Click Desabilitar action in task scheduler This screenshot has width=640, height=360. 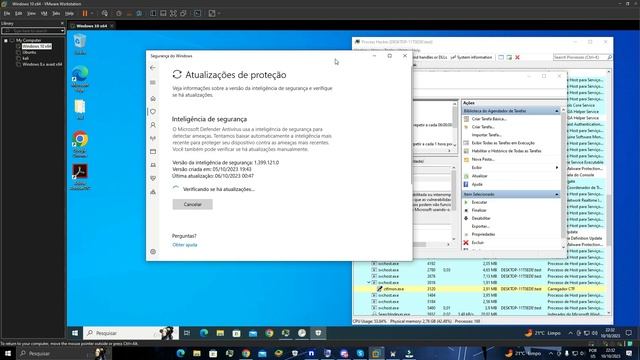coord(481,218)
